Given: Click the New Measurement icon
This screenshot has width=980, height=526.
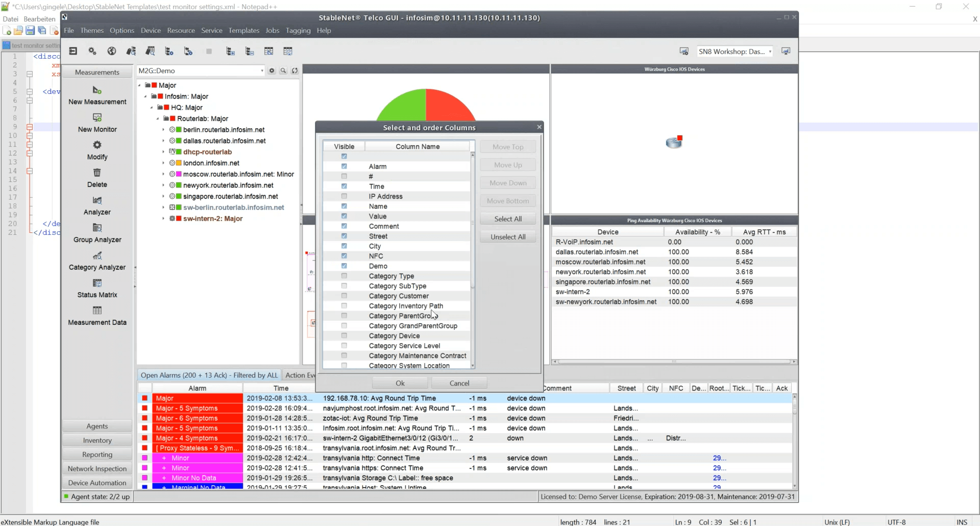Looking at the screenshot, I should tap(97, 90).
